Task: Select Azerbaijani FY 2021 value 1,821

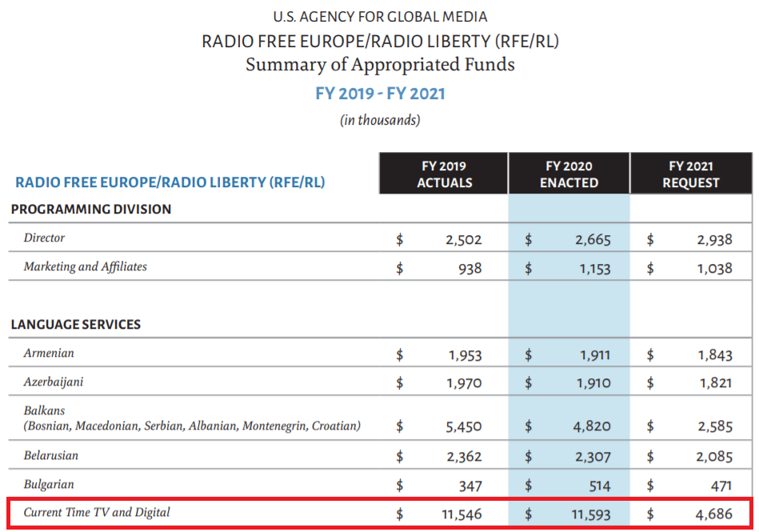Action: pos(716,383)
